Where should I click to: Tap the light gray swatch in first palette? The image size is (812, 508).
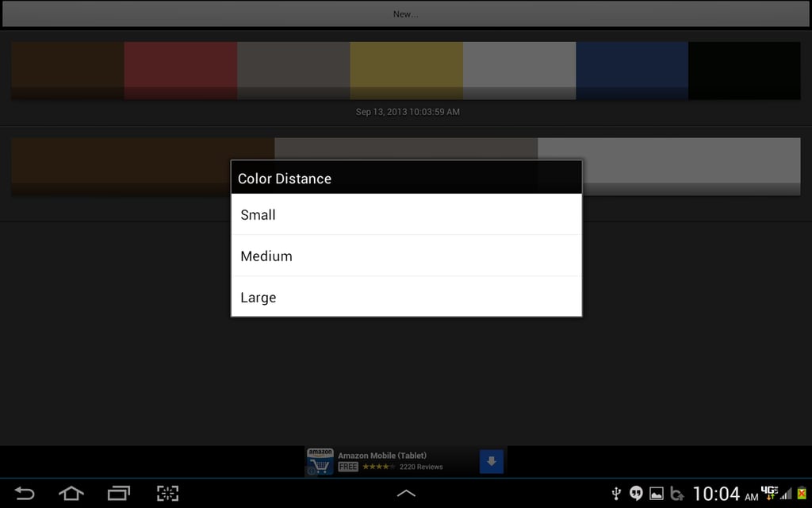519,71
